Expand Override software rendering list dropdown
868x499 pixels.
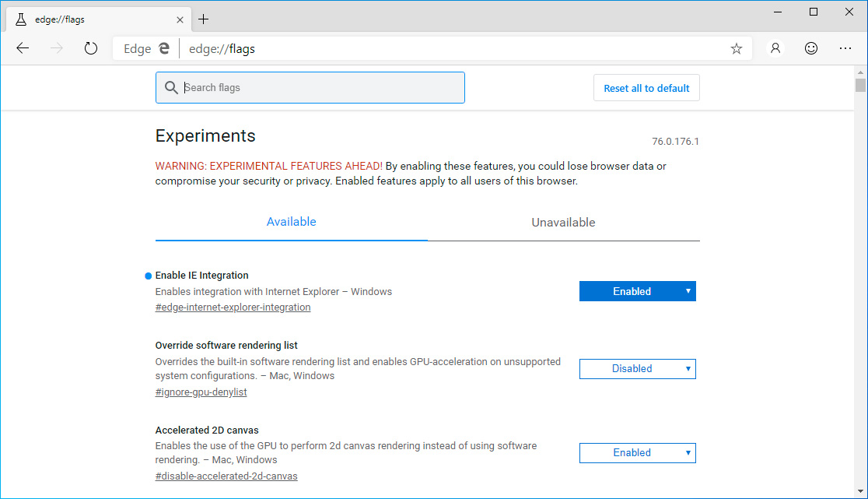pyautogui.click(x=637, y=369)
